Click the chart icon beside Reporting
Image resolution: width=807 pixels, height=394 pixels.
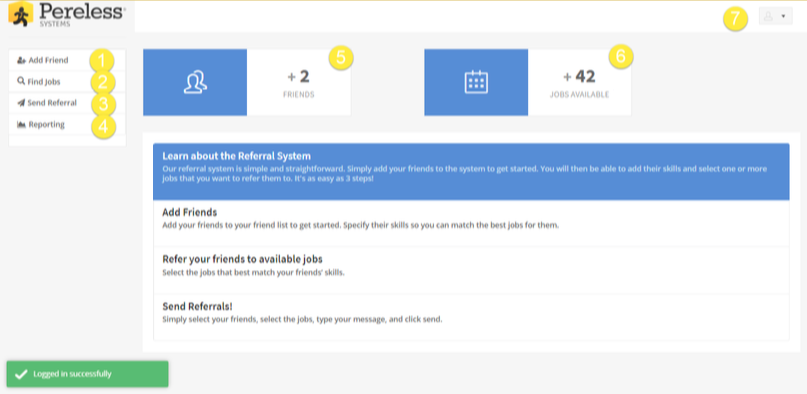pos(22,124)
